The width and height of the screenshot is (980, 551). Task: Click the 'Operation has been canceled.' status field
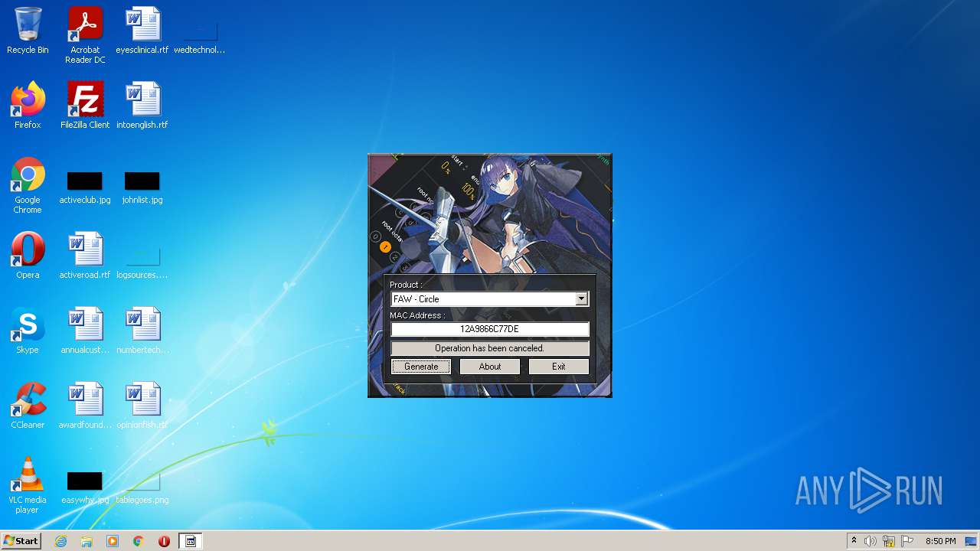tap(490, 348)
